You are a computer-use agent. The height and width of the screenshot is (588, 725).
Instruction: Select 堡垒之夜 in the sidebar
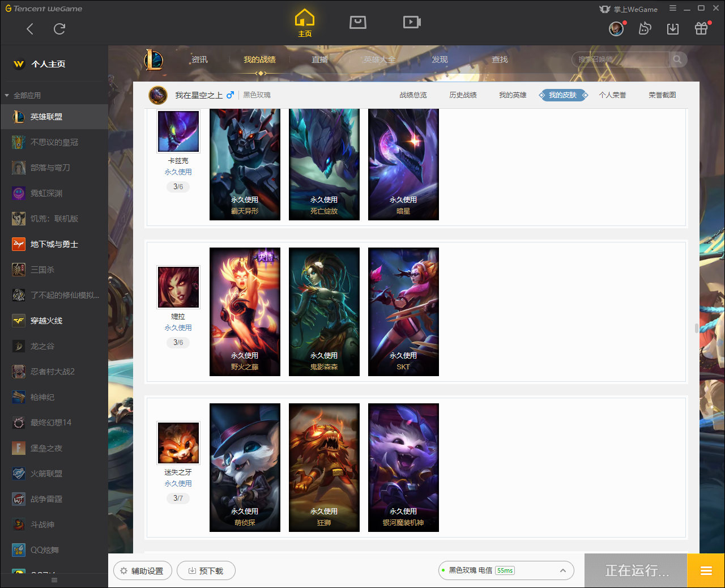tap(54, 448)
